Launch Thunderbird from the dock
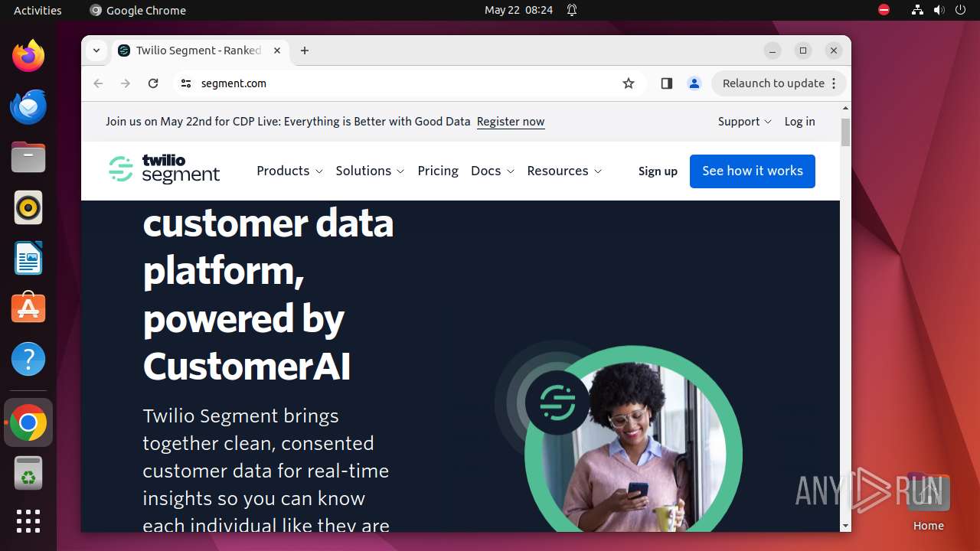This screenshot has height=551, width=980. point(28,107)
